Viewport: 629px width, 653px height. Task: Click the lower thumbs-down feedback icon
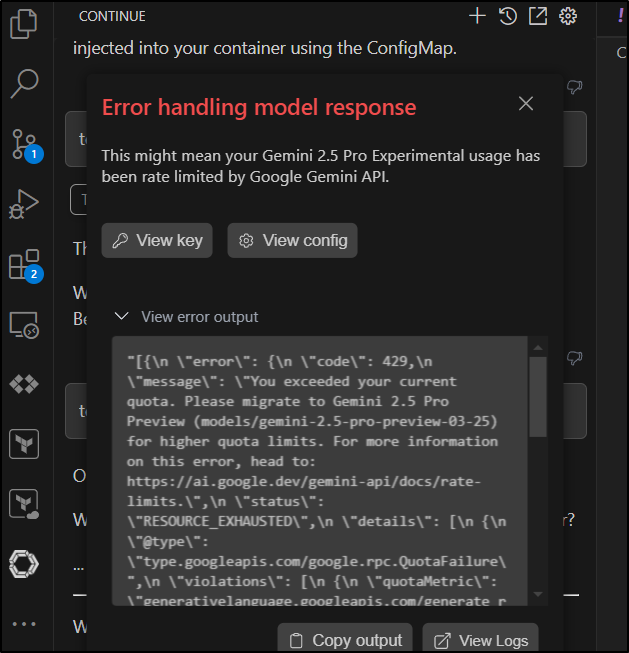click(x=574, y=358)
